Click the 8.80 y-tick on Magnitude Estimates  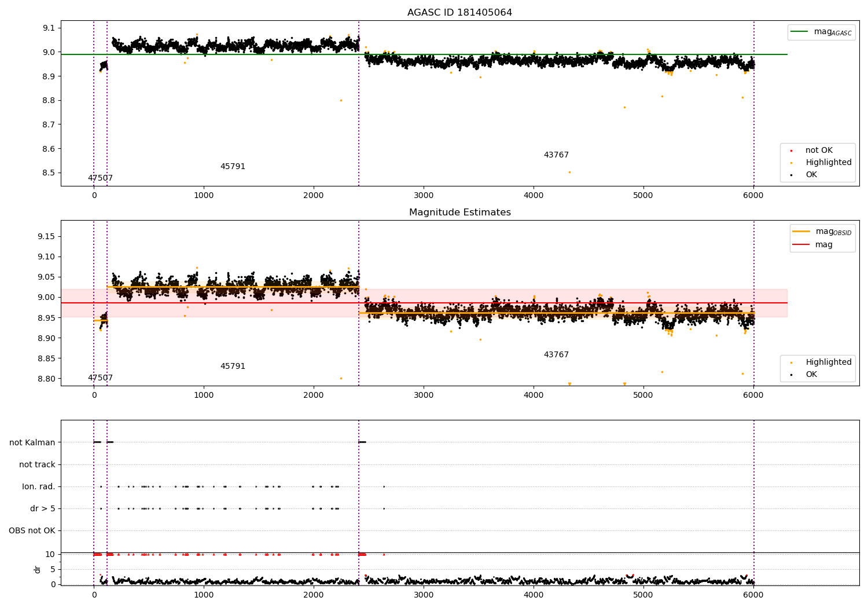[x=46, y=379]
